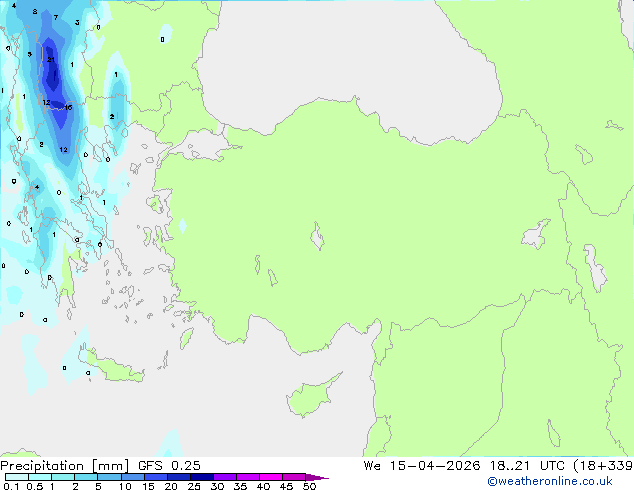
Task: Click the legend label '35'
Action: tap(240, 486)
